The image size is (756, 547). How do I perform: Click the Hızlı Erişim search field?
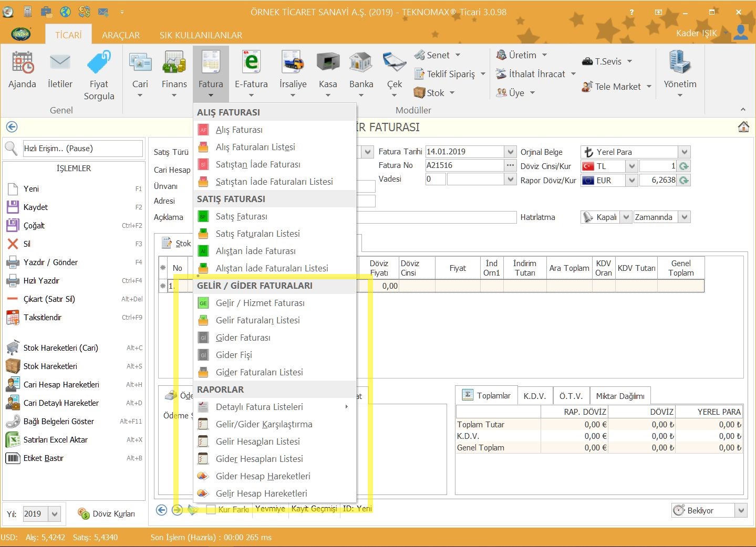click(82, 149)
